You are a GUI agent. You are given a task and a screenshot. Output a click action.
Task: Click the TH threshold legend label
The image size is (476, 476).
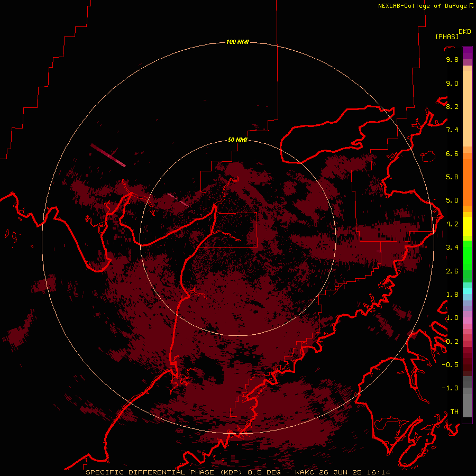click(x=454, y=412)
